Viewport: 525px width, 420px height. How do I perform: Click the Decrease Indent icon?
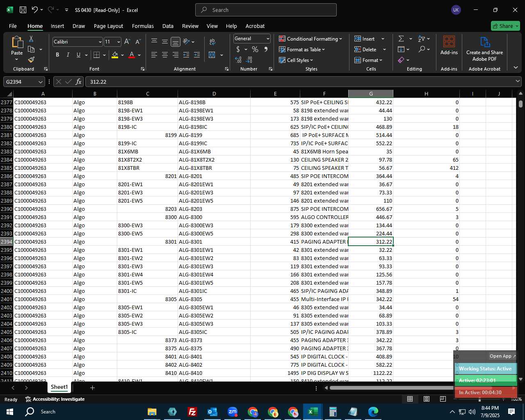pyautogui.click(x=186, y=55)
